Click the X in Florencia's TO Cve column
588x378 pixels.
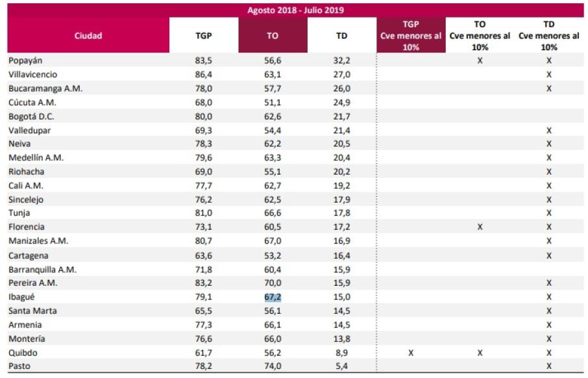click(480, 227)
